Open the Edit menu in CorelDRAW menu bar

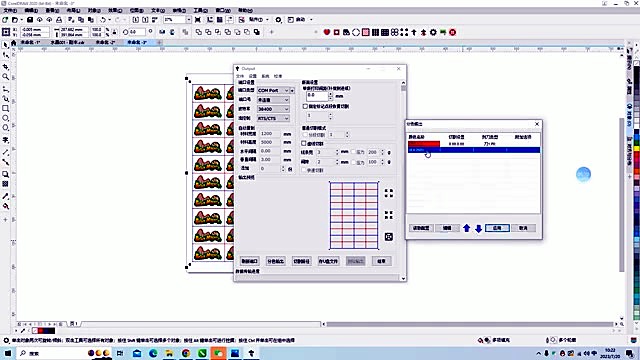31,10
